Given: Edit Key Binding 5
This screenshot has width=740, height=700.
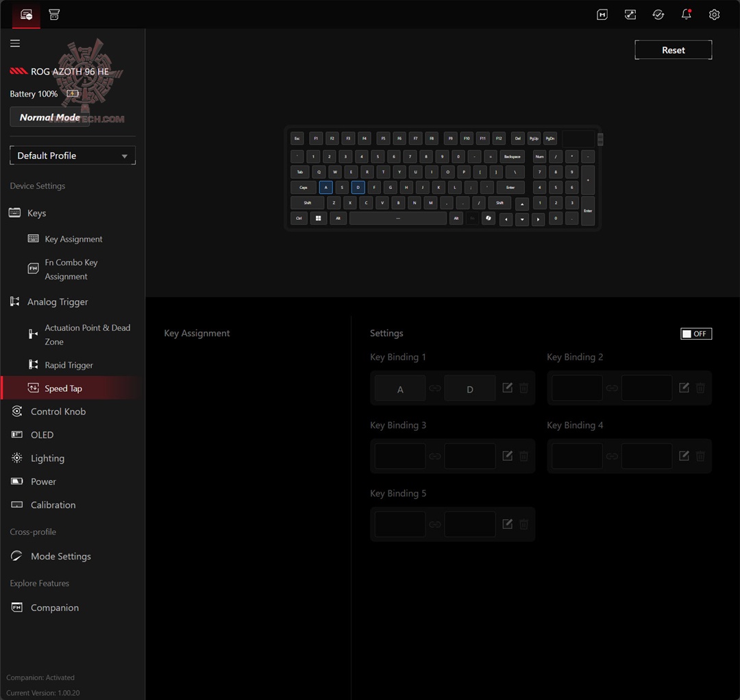Looking at the screenshot, I should click(x=507, y=524).
